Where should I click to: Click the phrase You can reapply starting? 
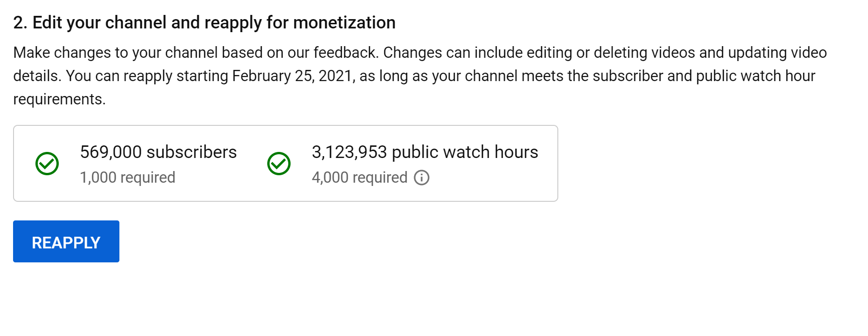point(147,76)
